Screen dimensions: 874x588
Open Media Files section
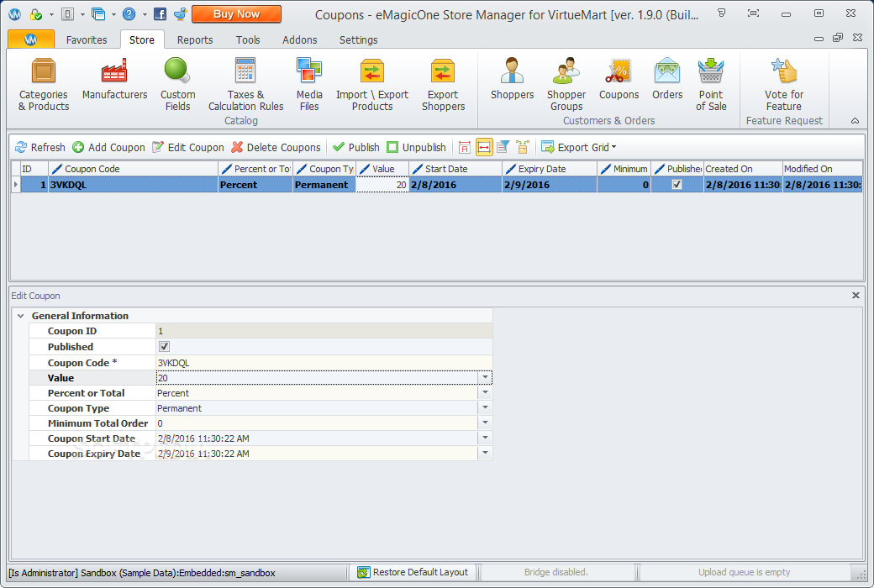(x=309, y=84)
